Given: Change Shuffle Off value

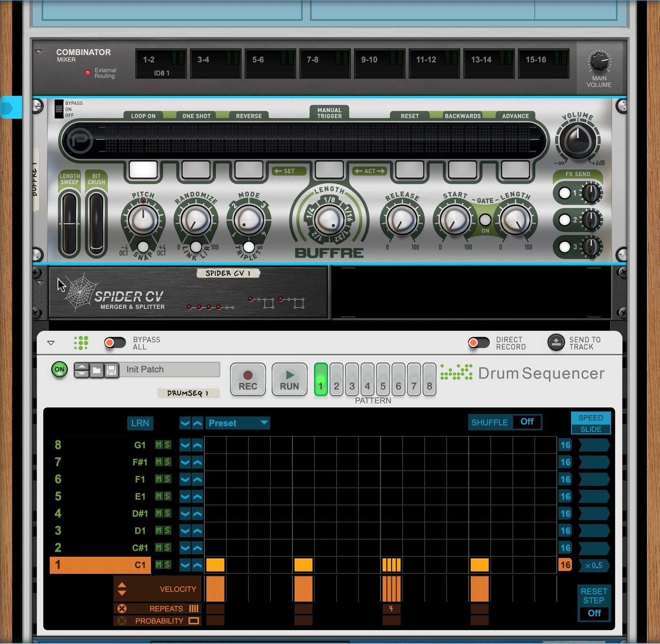Looking at the screenshot, I should (x=527, y=422).
